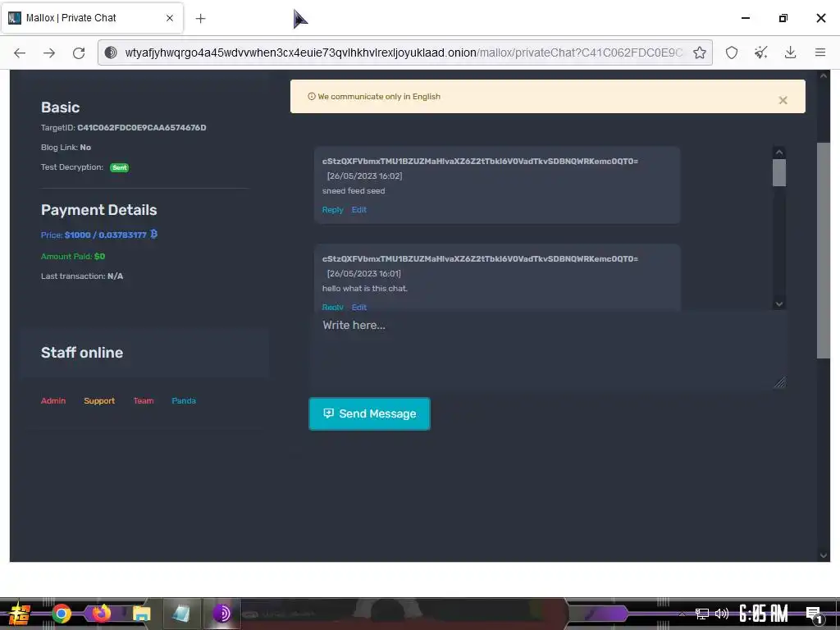This screenshot has height=630, width=840.
Task: Reply to the 'sneed feed seed' message
Action: 333,209
